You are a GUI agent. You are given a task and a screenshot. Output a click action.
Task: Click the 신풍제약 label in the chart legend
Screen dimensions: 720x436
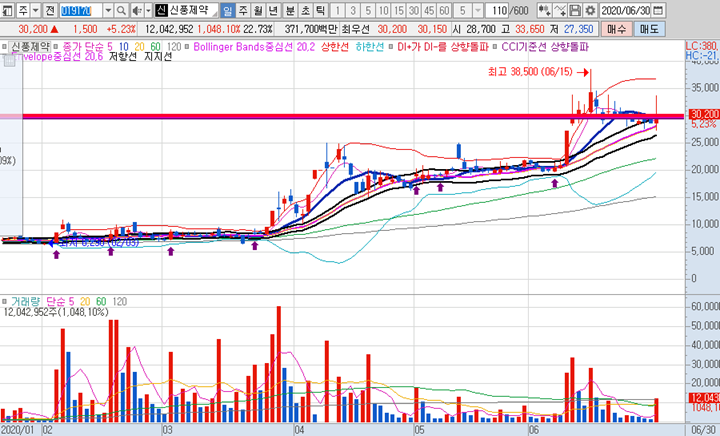point(30,47)
